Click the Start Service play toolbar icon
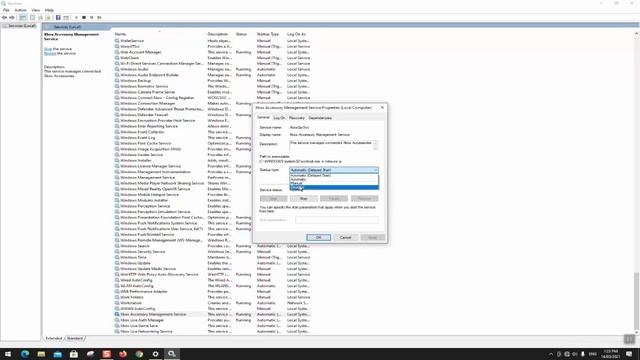640x360 pixels. coord(76,18)
